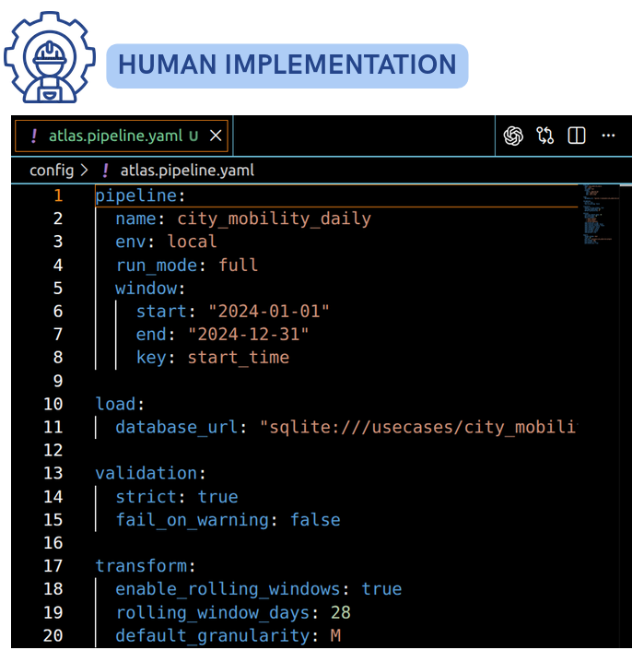
Task: Click the sqlite connection string value
Action: coord(418,427)
